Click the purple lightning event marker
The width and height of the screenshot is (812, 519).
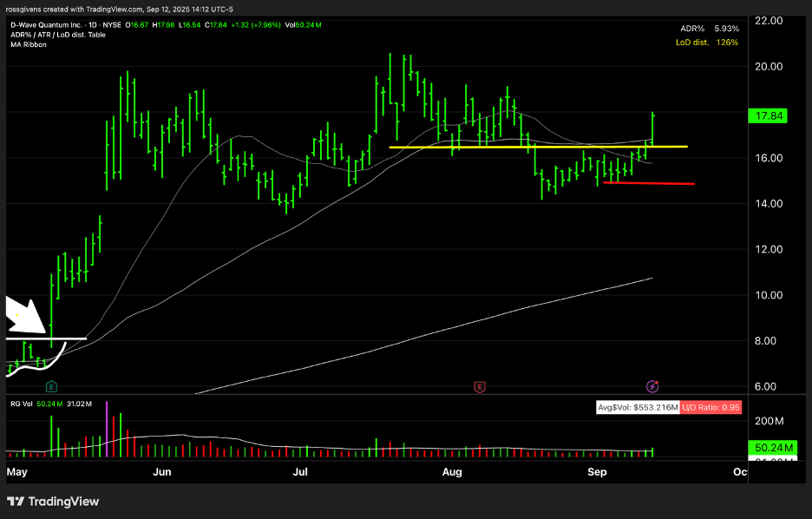coord(652,385)
